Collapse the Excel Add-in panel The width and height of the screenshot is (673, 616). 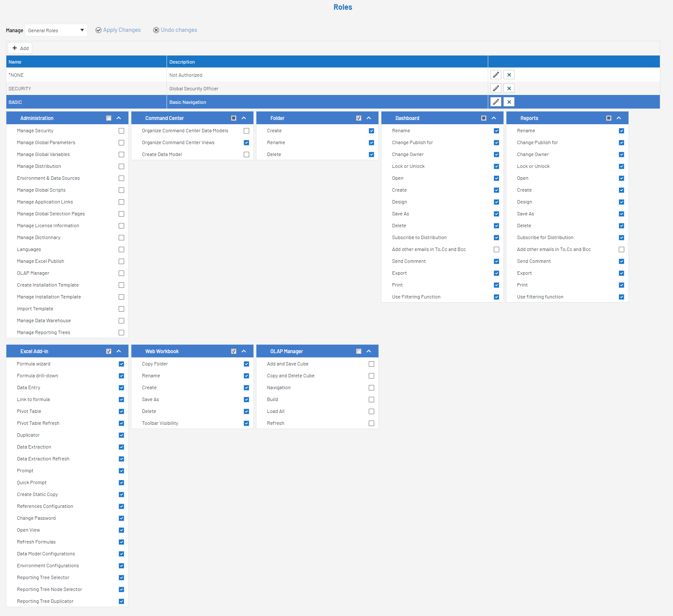click(119, 351)
